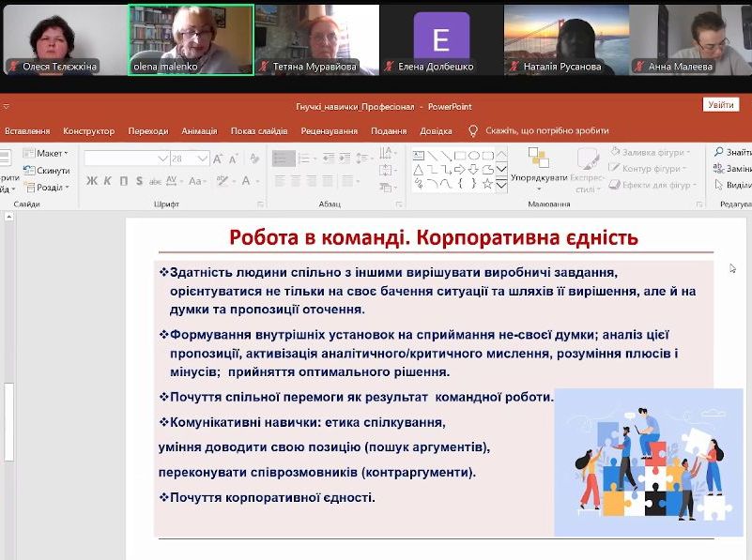Unmute Олеся Тележкіна's microphone
The image size is (752, 560).
[x=11, y=67]
